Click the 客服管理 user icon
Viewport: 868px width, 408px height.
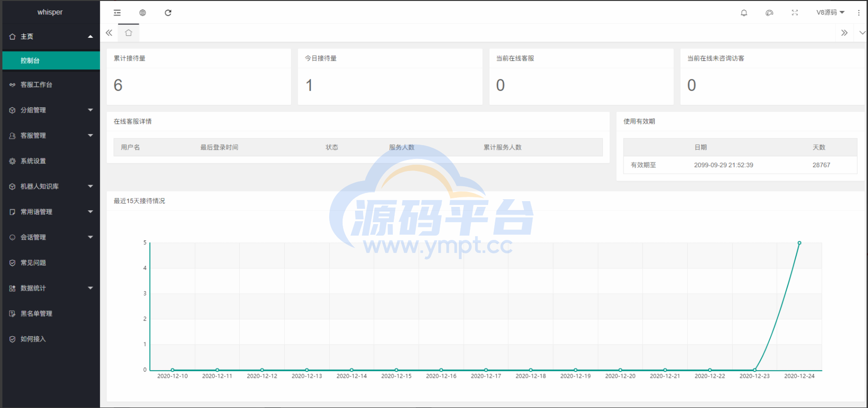(x=12, y=136)
